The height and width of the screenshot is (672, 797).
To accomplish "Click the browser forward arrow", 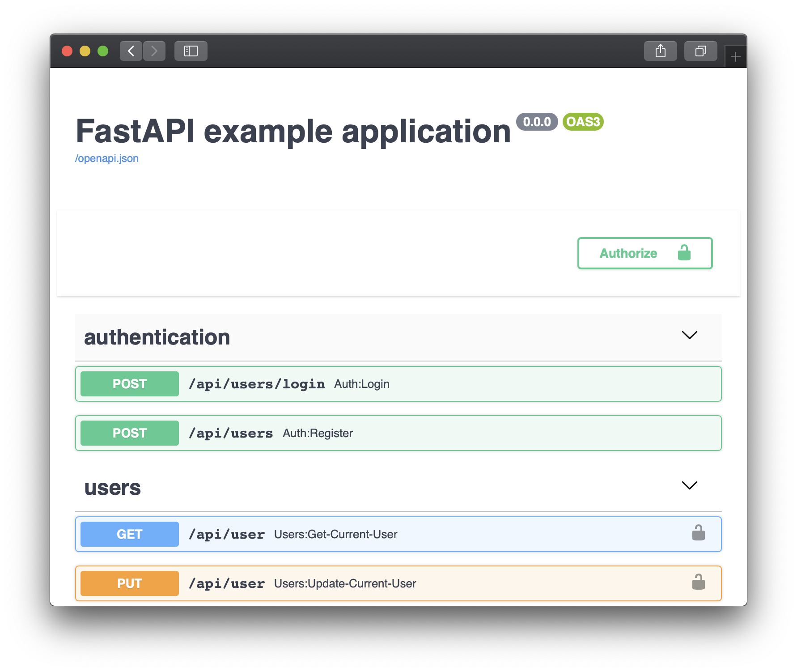I will point(154,51).
